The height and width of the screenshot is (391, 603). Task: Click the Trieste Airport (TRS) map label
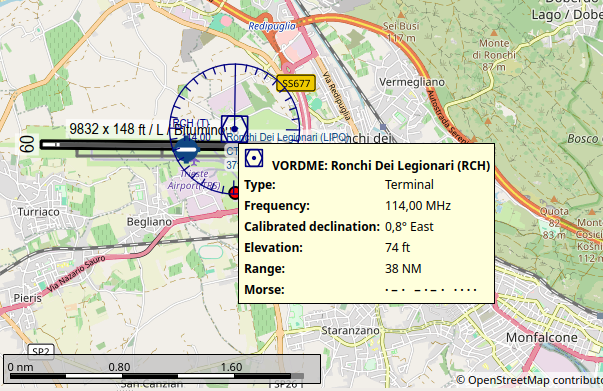click(194, 180)
